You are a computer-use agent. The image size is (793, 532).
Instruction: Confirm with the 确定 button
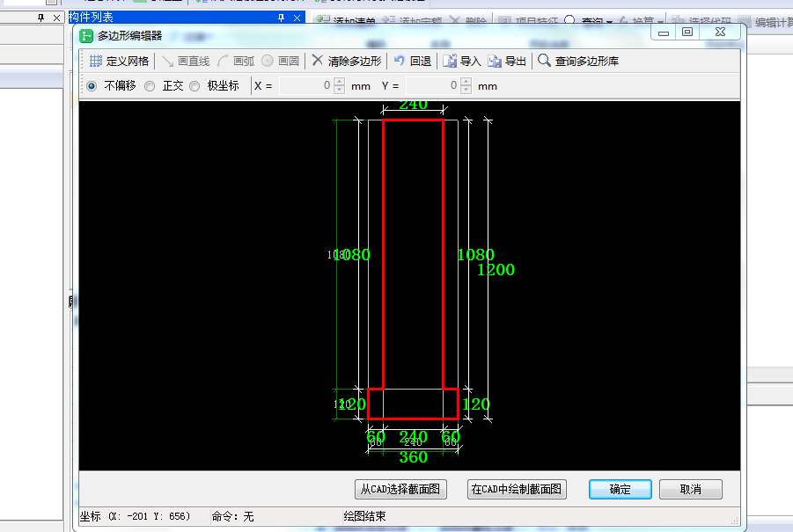click(620, 490)
